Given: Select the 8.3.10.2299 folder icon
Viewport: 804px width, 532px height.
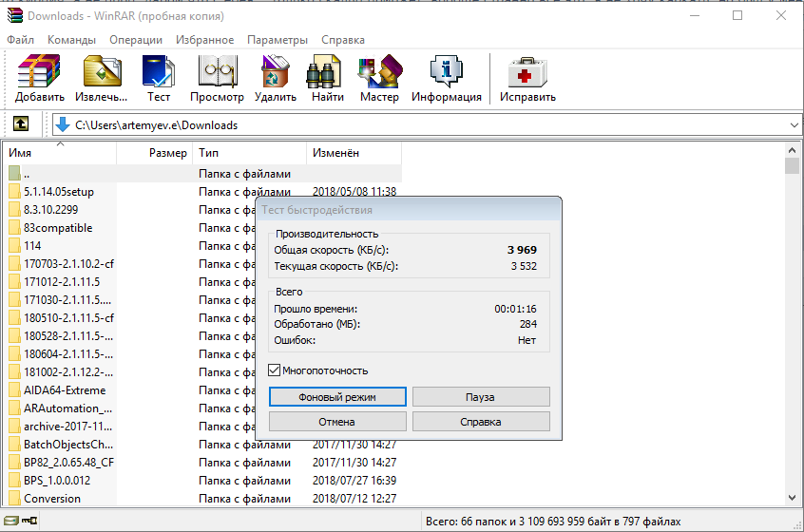Looking at the screenshot, I should point(15,210).
